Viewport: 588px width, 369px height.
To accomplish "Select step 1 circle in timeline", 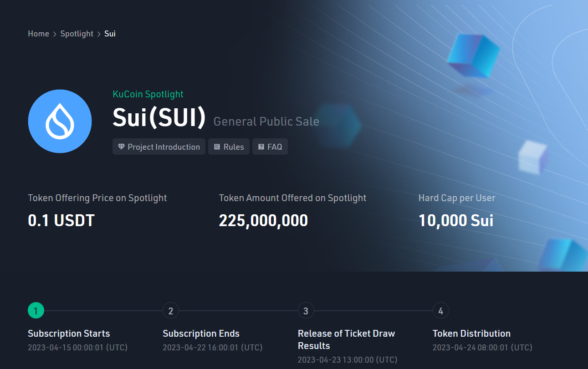I will [x=36, y=311].
